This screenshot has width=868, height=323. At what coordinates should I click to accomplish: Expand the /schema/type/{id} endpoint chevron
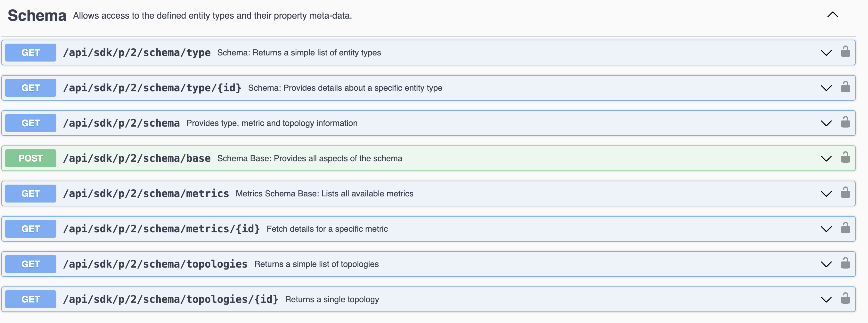point(826,88)
